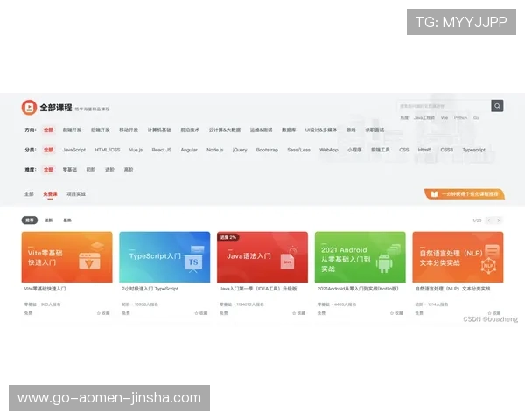The image size is (525, 420).
Task: Click the 全部课程 logo icon
Action: [30, 107]
